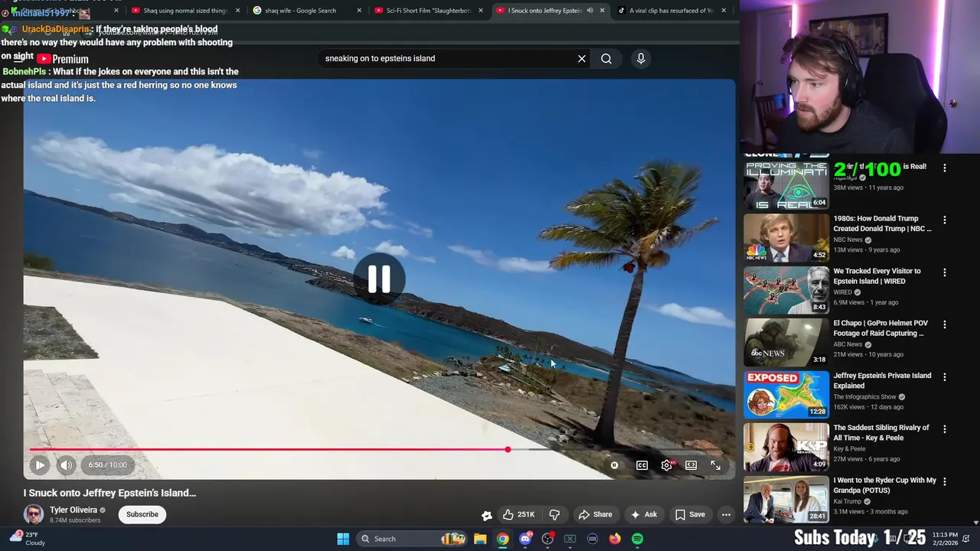980x551 pixels.
Task: Open Spotify from the taskbar
Action: 637,539
